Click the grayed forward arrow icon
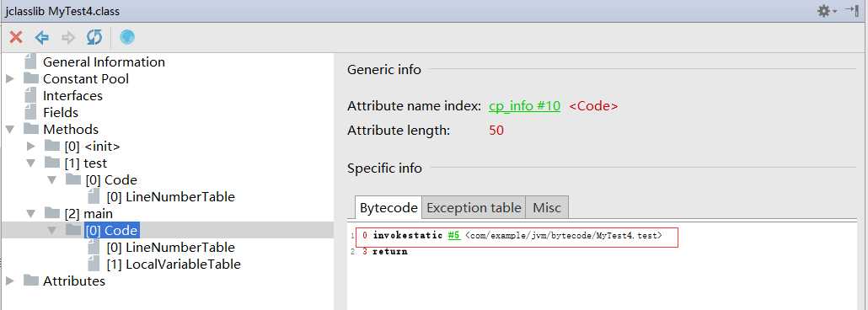The height and width of the screenshot is (310, 868). coord(68,38)
